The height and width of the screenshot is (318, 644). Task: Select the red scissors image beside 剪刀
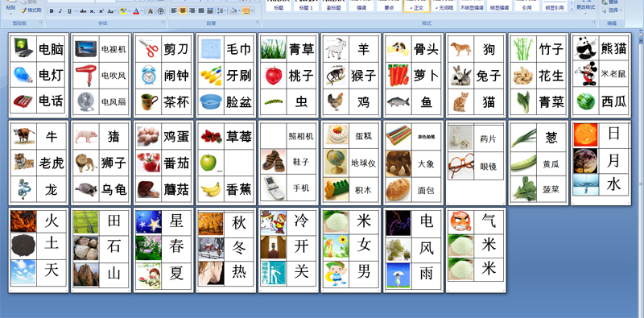tap(148, 48)
